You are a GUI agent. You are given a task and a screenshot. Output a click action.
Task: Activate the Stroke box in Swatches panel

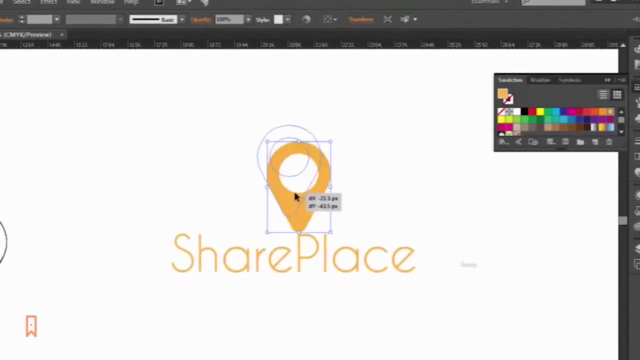point(508,99)
